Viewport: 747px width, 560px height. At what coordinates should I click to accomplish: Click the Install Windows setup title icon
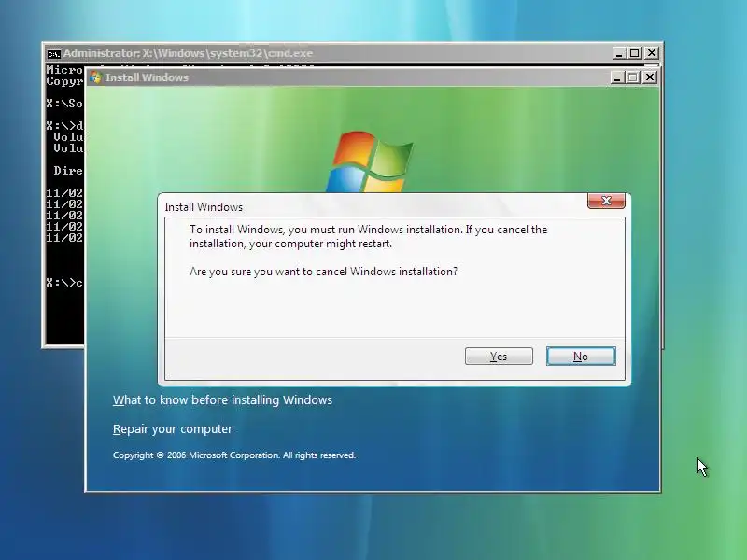(96, 77)
